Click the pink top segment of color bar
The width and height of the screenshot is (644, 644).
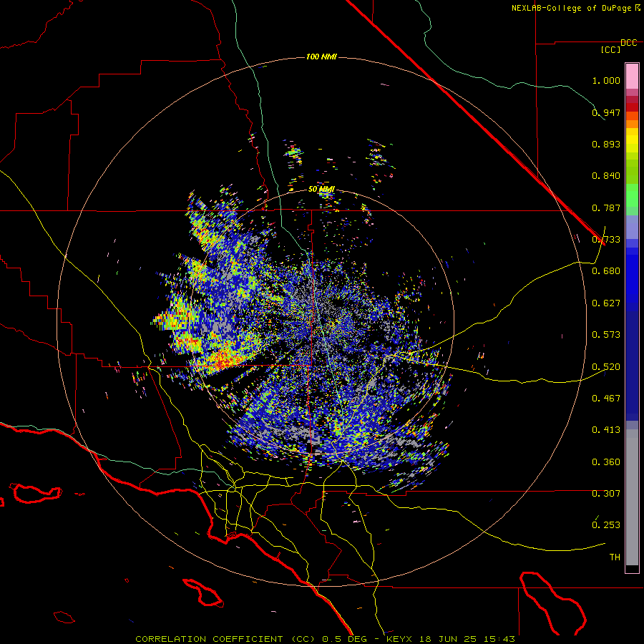click(x=632, y=77)
